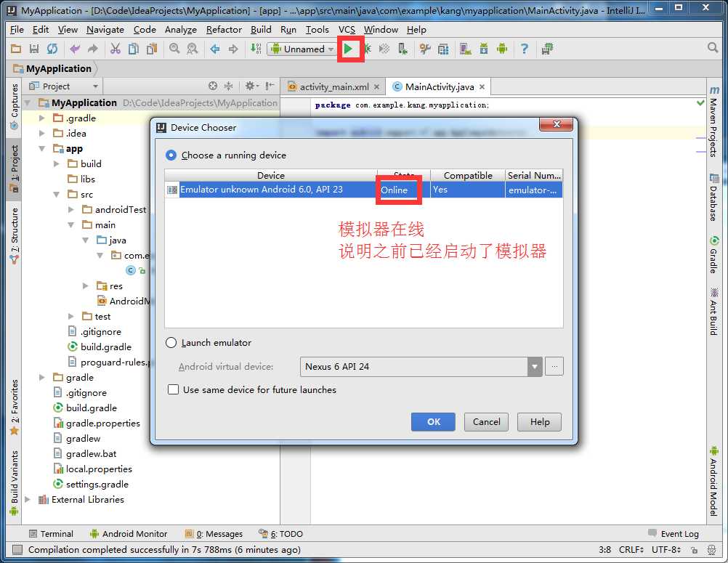This screenshot has height=563, width=728.
Task: Click the Make Project build icon
Action: pos(256,49)
